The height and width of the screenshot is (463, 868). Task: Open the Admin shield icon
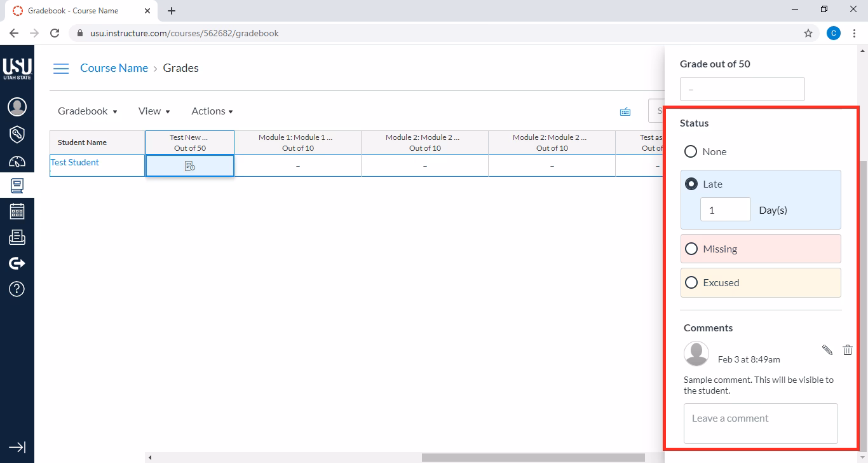pos(17,134)
